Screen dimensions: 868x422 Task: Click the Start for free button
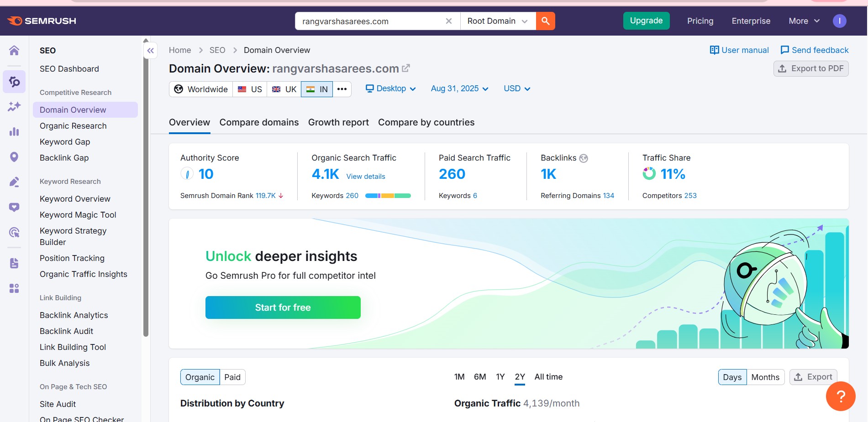(x=283, y=307)
